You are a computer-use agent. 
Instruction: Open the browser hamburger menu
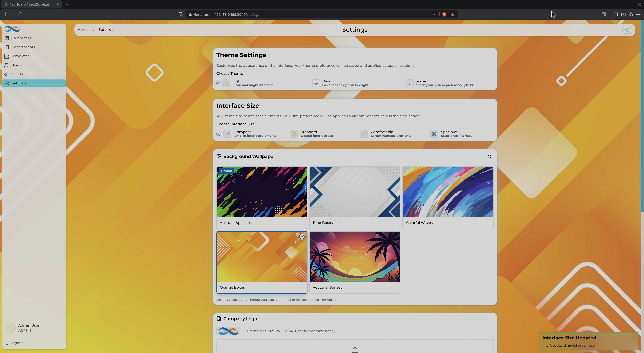tap(638, 14)
